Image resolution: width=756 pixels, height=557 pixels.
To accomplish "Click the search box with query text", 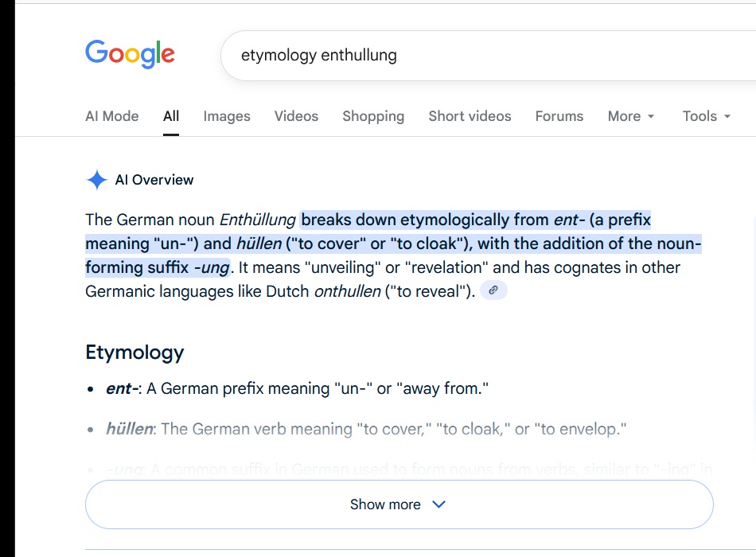I will 477,56.
